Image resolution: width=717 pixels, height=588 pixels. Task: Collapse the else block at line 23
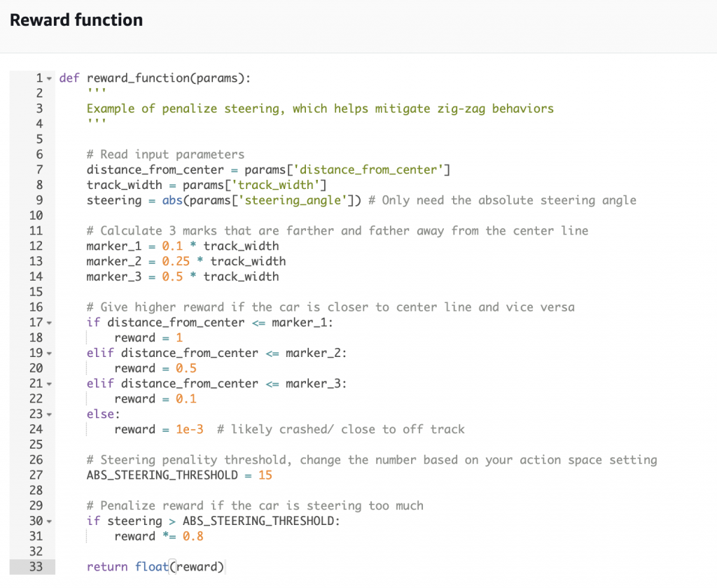[50, 414]
